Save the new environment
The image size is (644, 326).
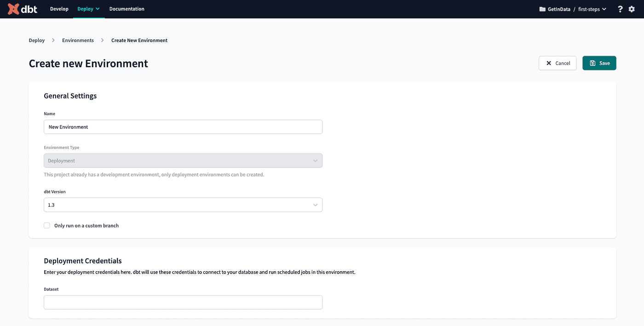[x=599, y=63]
